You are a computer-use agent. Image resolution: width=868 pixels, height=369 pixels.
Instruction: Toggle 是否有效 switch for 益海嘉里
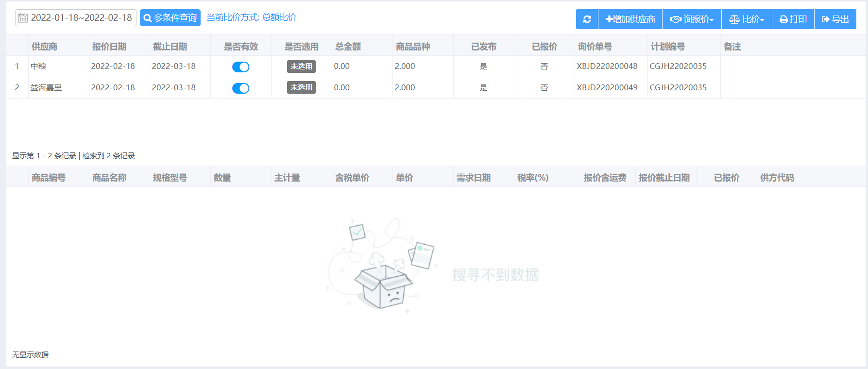[241, 88]
